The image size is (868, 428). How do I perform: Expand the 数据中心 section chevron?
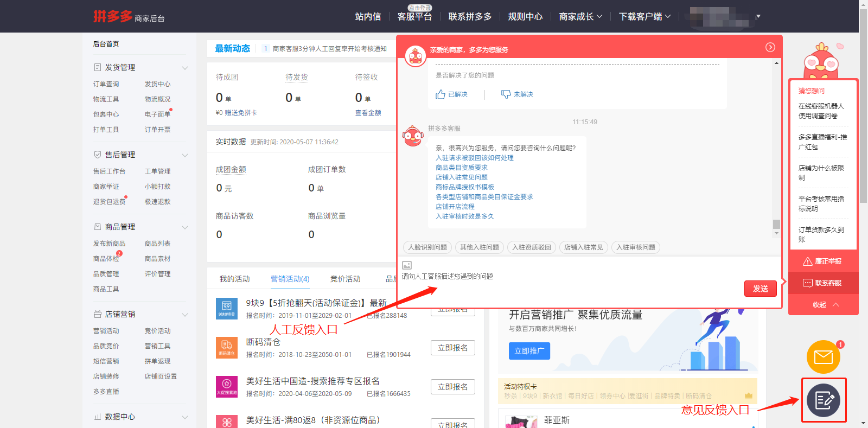click(x=184, y=417)
